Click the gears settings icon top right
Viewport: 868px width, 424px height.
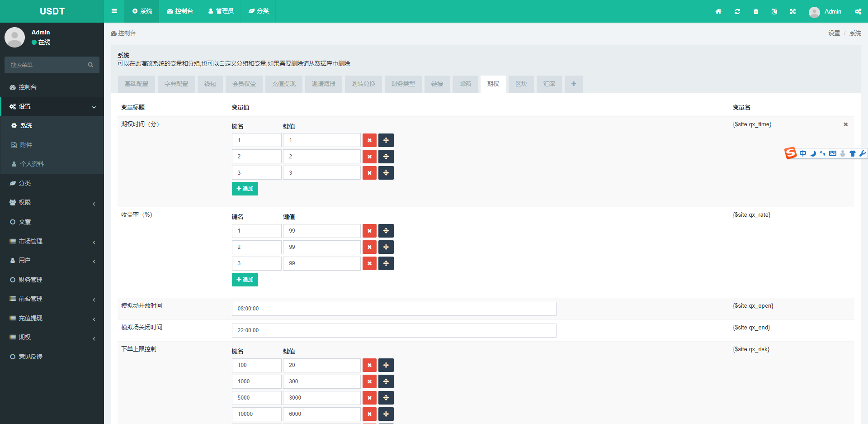(x=858, y=11)
